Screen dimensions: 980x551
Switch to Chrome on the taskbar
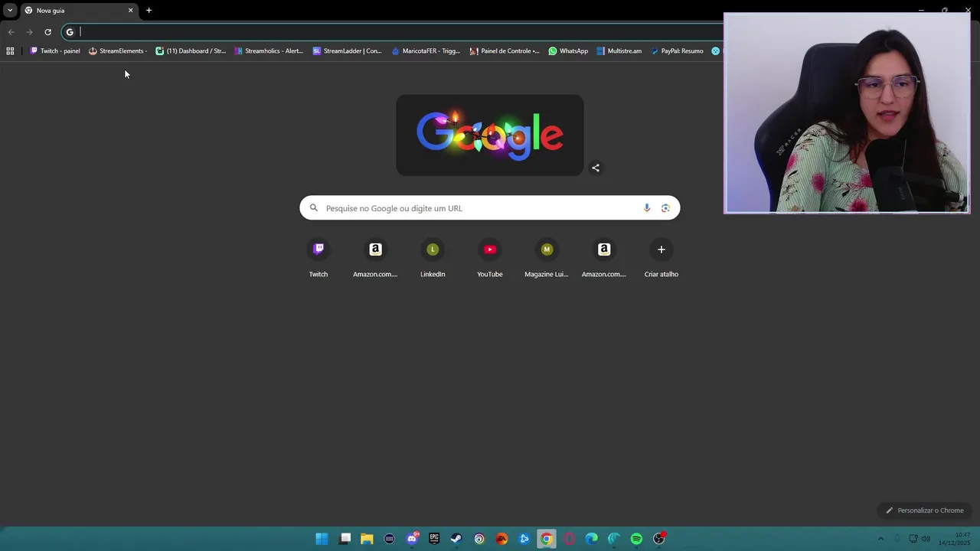pos(546,539)
